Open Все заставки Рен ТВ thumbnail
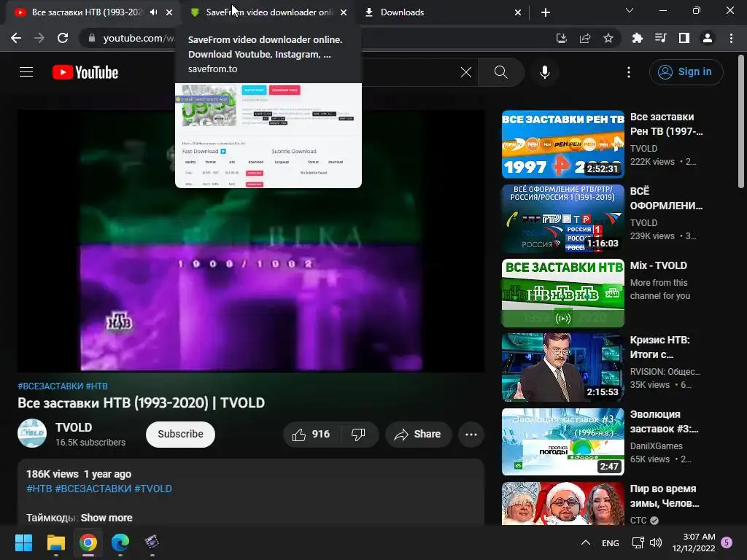Image resolution: width=747 pixels, height=560 pixels. click(562, 144)
